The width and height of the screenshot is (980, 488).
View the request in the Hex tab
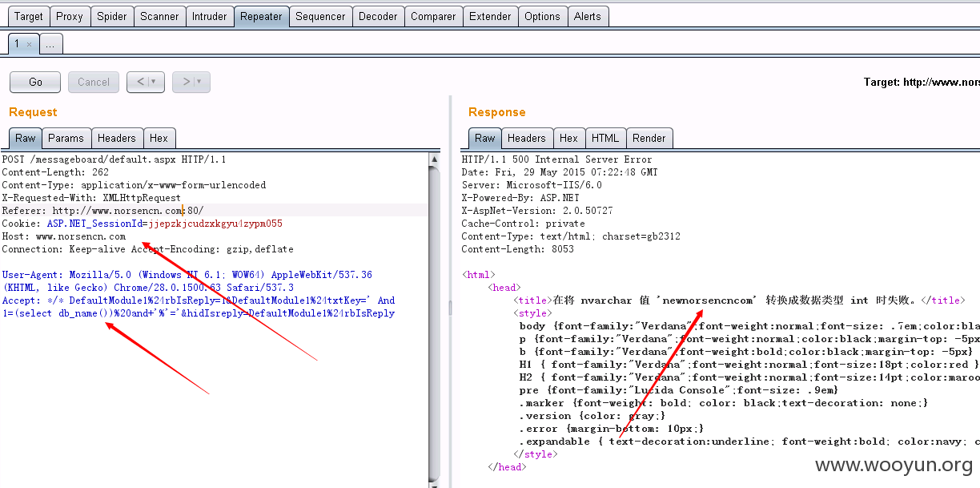click(x=159, y=138)
